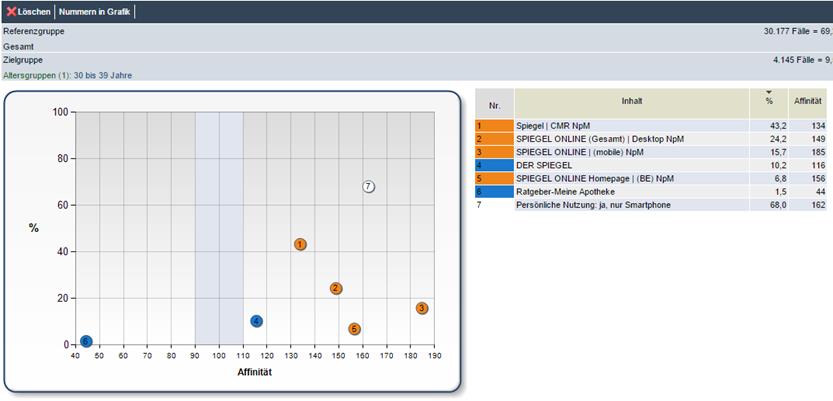The image size is (833, 401).
Task: Click number 7 cell in table
Action: (495, 205)
